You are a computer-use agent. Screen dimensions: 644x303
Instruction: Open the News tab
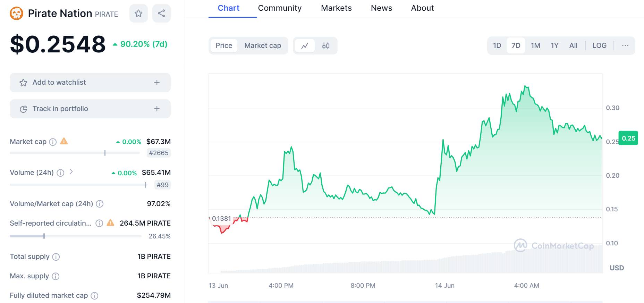tap(381, 8)
